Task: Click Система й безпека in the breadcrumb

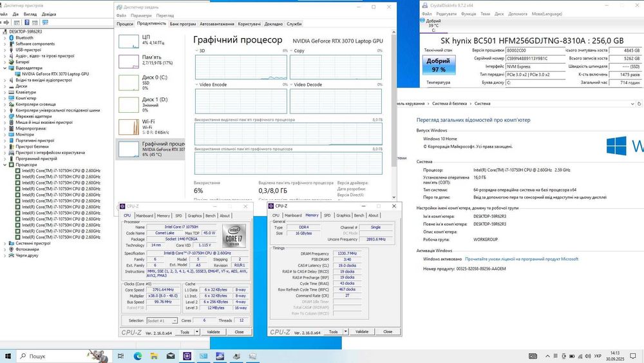Action: coord(450,104)
